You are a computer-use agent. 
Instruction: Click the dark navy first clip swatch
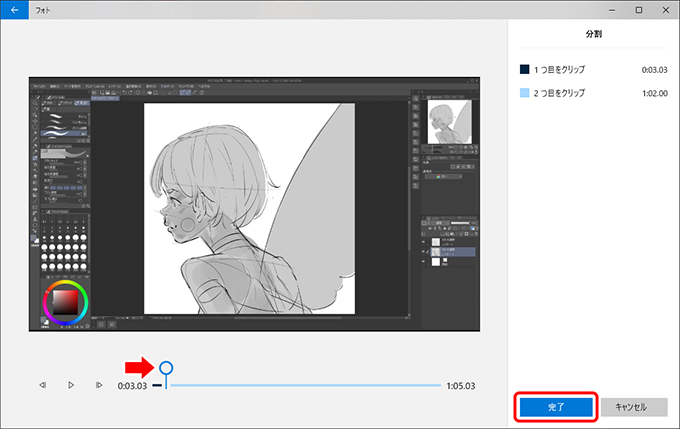(x=524, y=69)
